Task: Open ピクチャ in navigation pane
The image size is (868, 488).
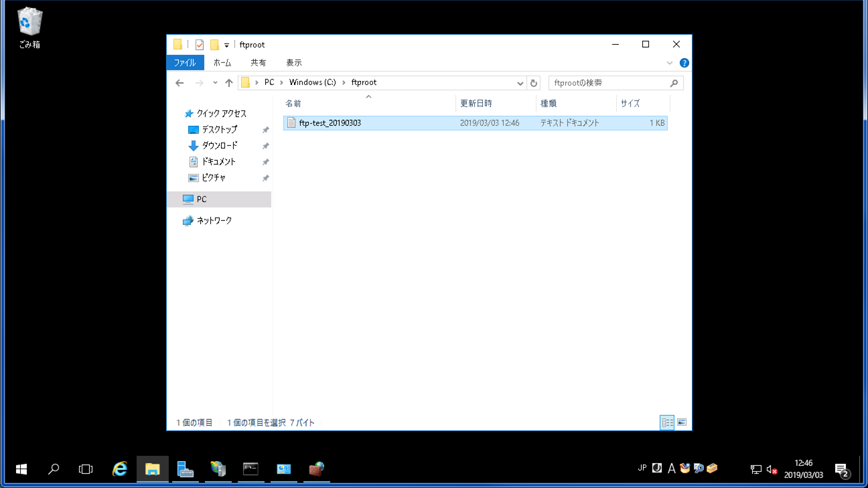Action: (214, 178)
